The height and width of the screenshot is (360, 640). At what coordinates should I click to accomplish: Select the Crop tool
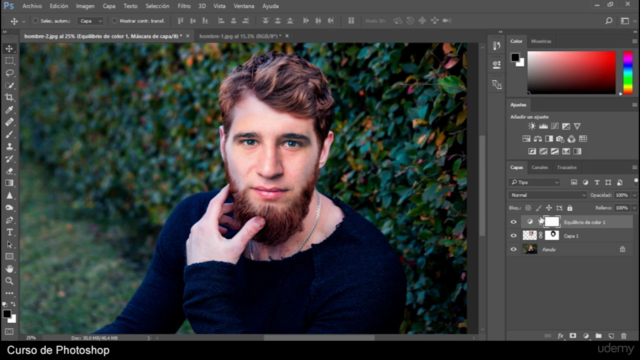(x=9, y=98)
